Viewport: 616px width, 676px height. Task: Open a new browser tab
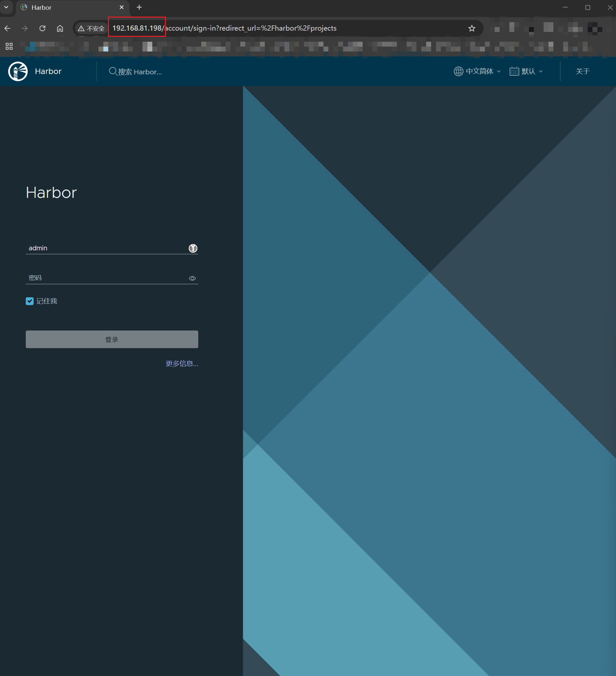139,7
